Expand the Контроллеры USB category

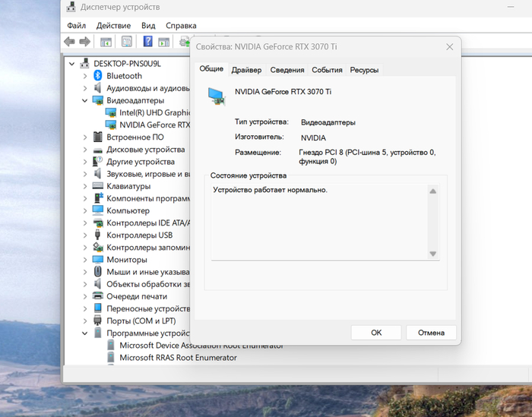tap(85, 235)
